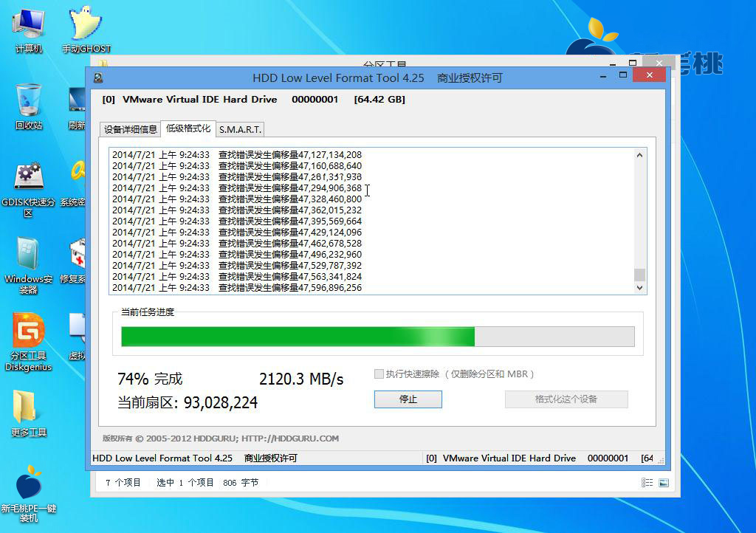Click the [64.42 GB] capacity text

pyautogui.click(x=379, y=99)
